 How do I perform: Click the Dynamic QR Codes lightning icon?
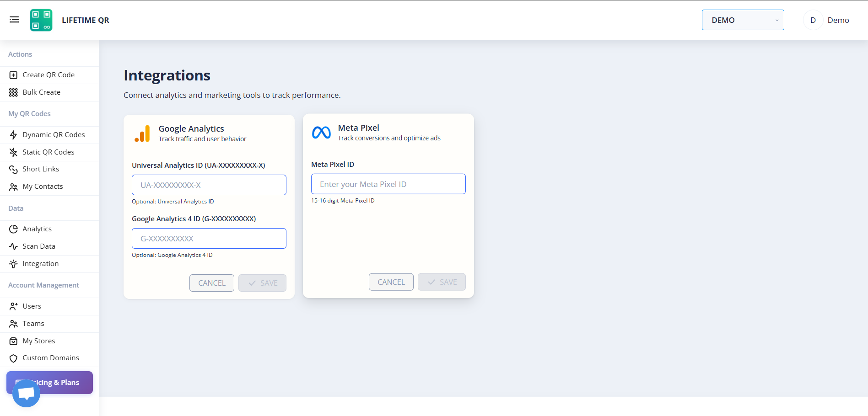click(14, 135)
